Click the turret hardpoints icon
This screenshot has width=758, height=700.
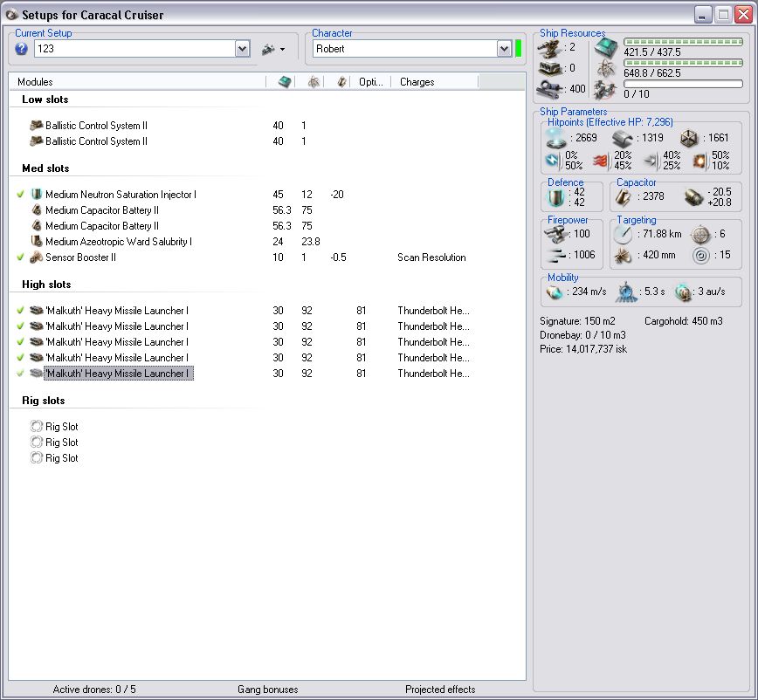point(549,48)
